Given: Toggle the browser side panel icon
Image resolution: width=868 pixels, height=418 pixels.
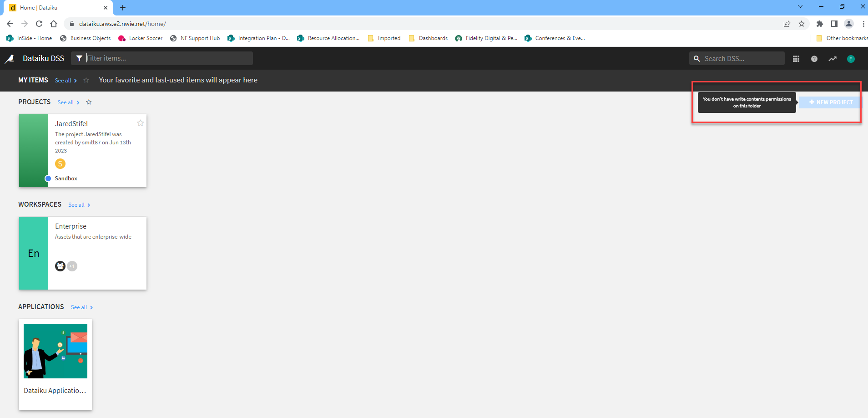Looking at the screenshot, I should pyautogui.click(x=834, y=24).
